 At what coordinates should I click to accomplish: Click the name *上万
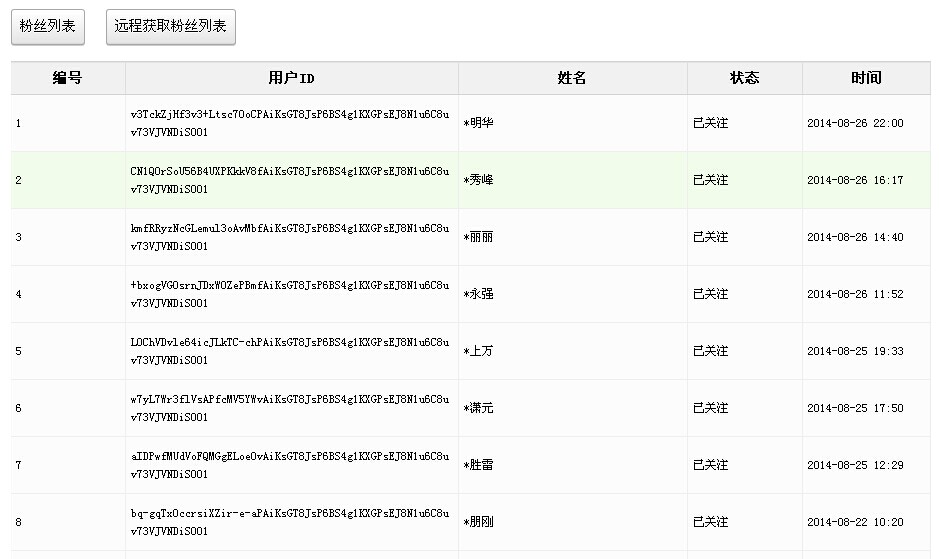coord(478,351)
